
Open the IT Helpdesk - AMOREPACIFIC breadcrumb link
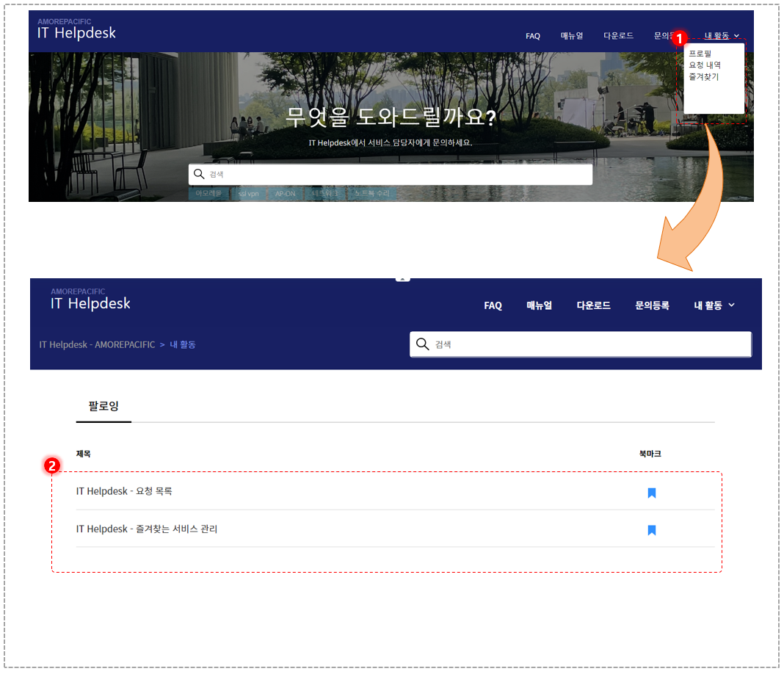coord(97,344)
